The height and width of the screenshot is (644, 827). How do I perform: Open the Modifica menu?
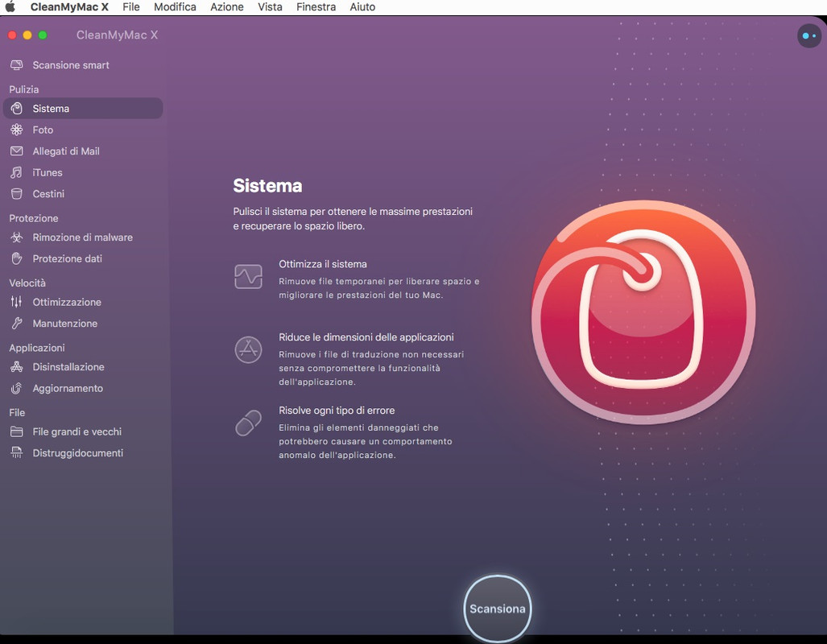175,7
